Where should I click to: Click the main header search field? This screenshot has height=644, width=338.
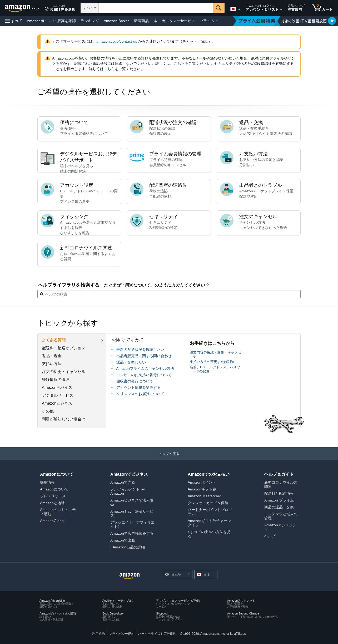coord(156,8)
